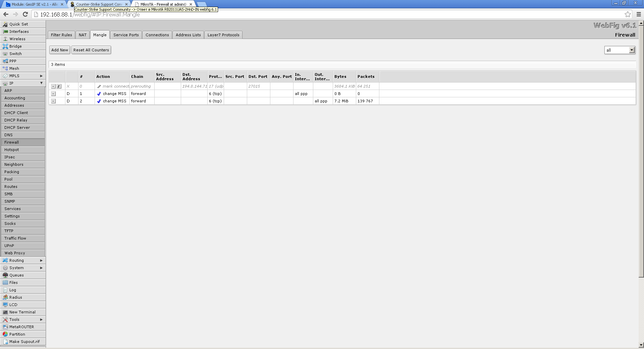Open change MSS rule with 7.2 MiB

[342, 101]
